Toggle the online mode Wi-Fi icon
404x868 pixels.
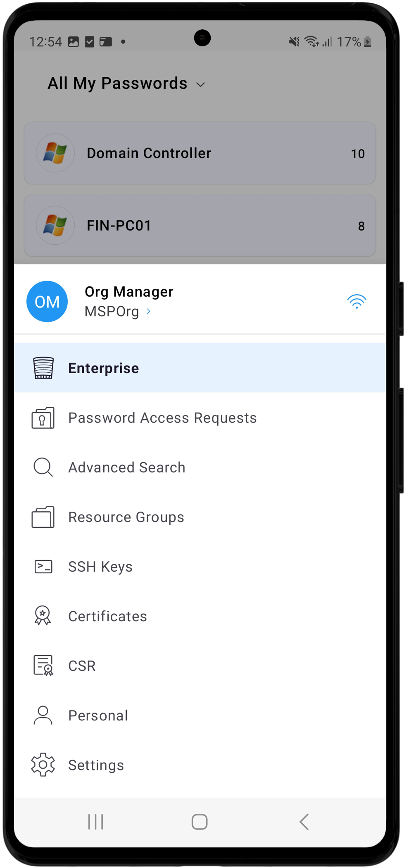356,302
